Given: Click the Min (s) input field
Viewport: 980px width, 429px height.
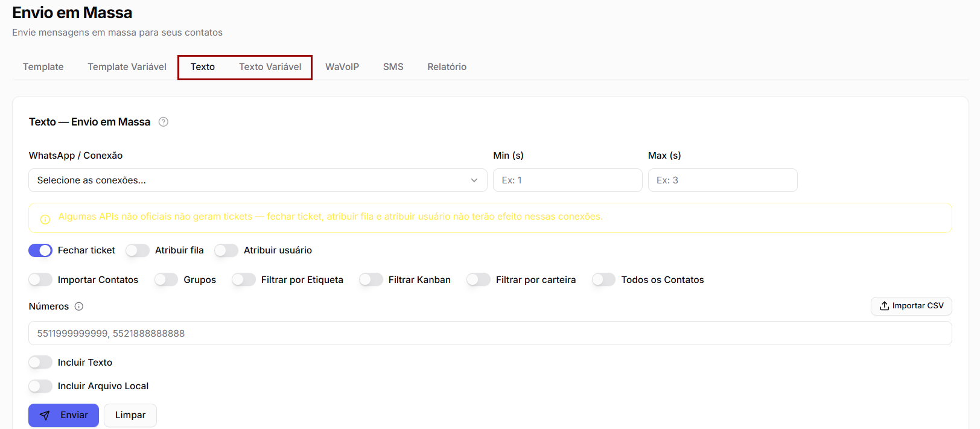Looking at the screenshot, I should click(x=568, y=180).
